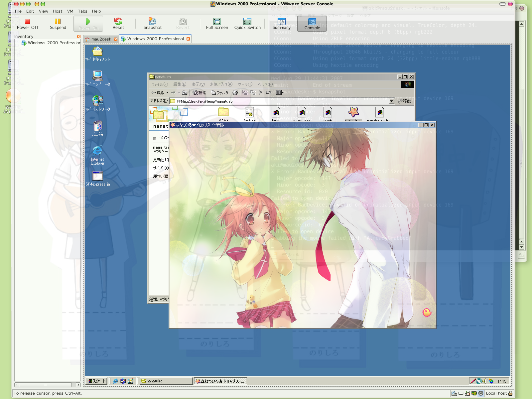
Task: Select Windows 2000 Professional in Inventory
Action: pyautogui.click(x=51, y=43)
